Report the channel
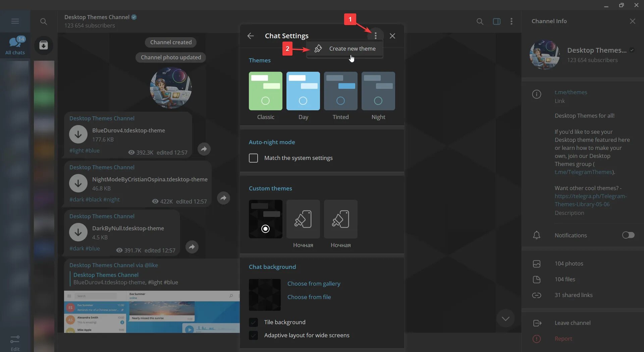Screen dimensions: 644x352 (x=563, y=339)
